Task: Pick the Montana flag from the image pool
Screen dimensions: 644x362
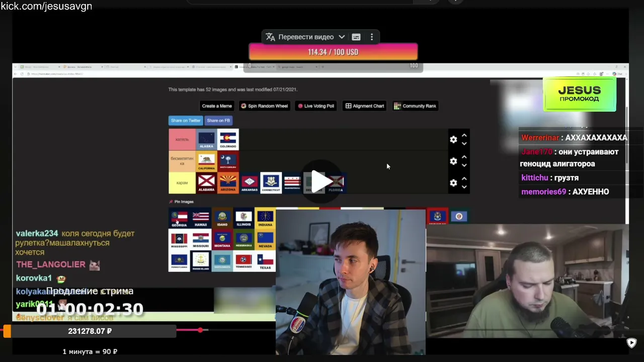Action: point(222,240)
